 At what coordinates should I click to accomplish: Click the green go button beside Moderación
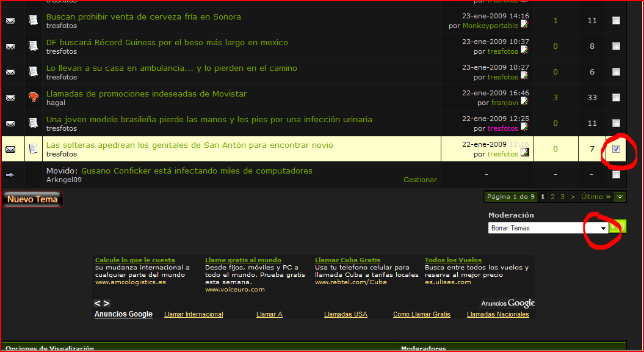(x=617, y=227)
